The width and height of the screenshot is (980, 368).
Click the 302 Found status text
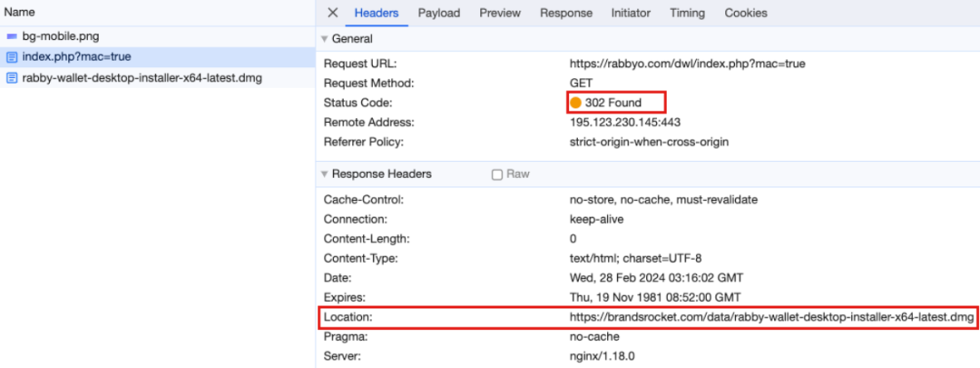click(613, 102)
